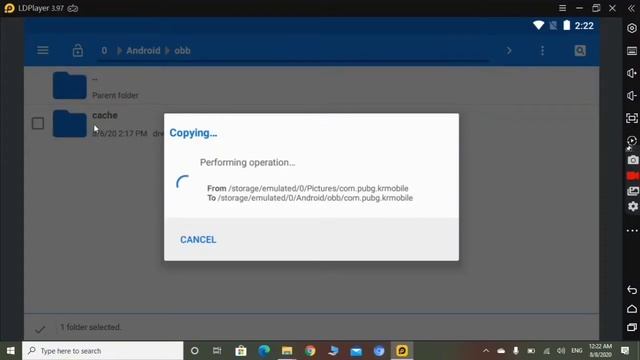Open the cache folder icon
Viewport: 640px width, 360px height.
coord(69,123)
